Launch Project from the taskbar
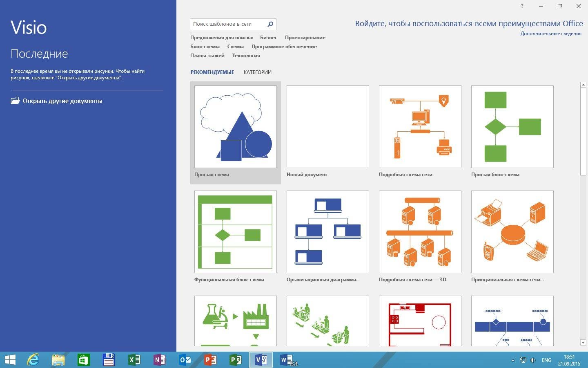588x368 pixels. tap(236, 360)
